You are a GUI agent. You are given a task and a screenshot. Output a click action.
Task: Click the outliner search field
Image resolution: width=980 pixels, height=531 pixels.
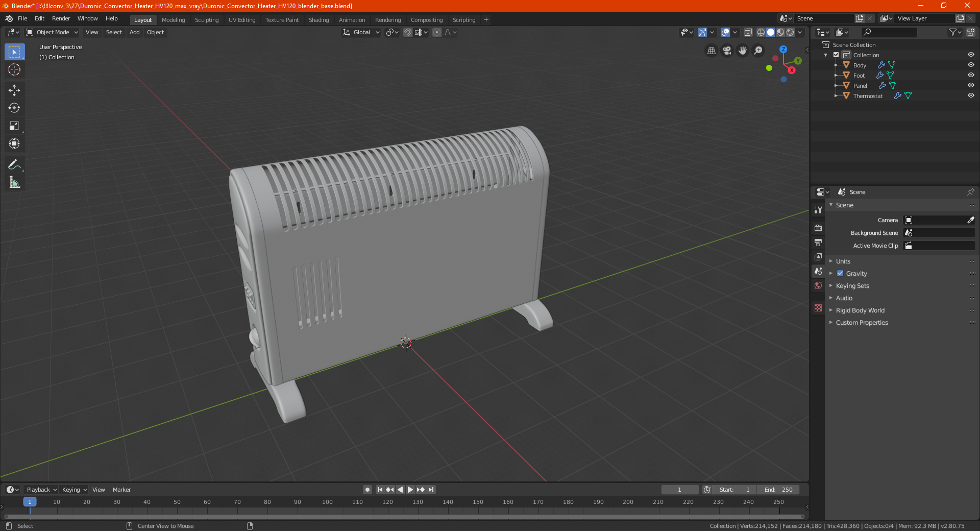pyautogui.click(x=889, y=32)
